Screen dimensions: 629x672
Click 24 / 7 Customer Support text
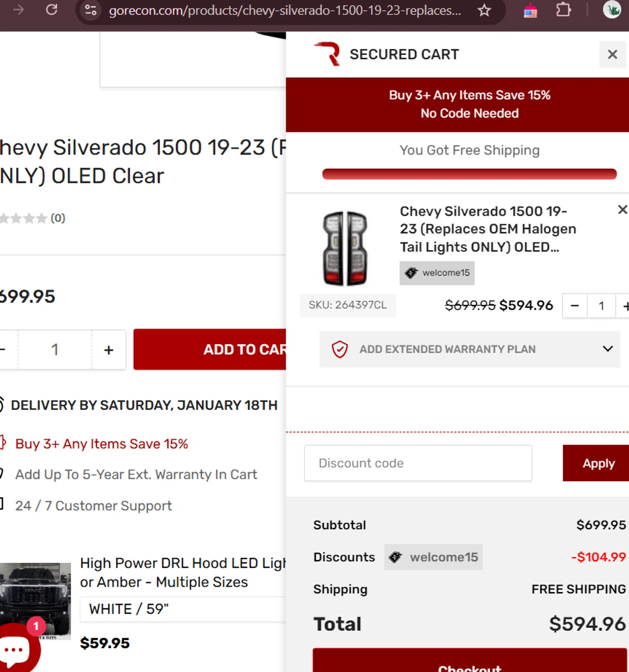pos(94,506)
